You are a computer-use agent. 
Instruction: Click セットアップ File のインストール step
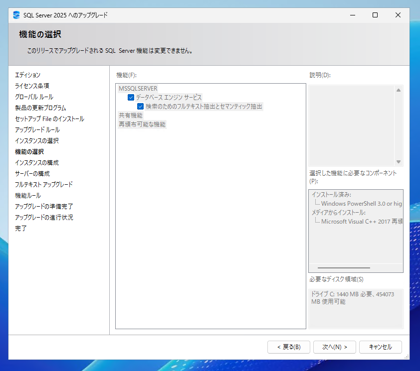[x=49, y=119]
